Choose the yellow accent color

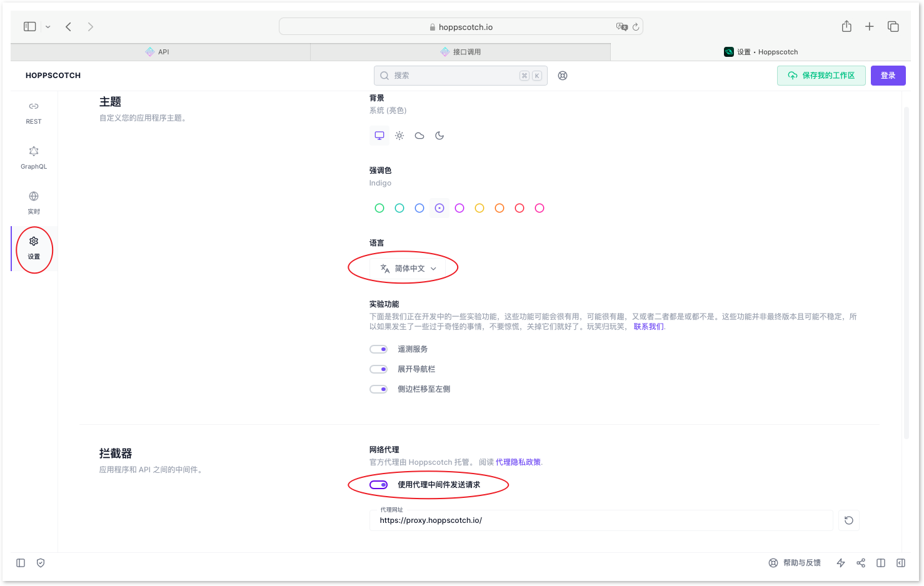[480, 208]
